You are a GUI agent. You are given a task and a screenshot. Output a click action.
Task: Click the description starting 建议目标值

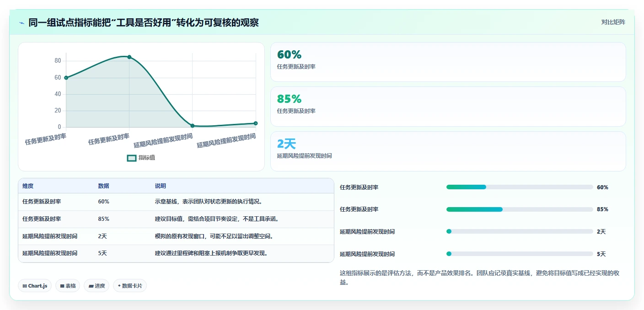pos(217,219)
